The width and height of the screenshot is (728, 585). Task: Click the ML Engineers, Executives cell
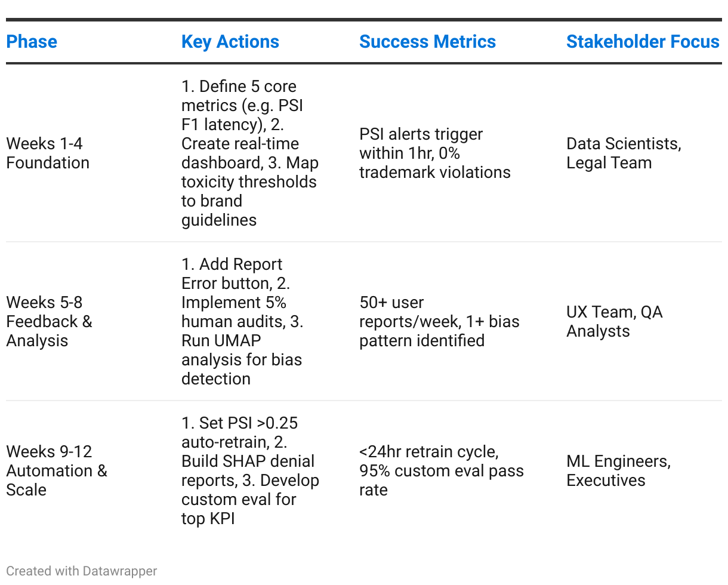pyautogui.click(x=619, y=471)
